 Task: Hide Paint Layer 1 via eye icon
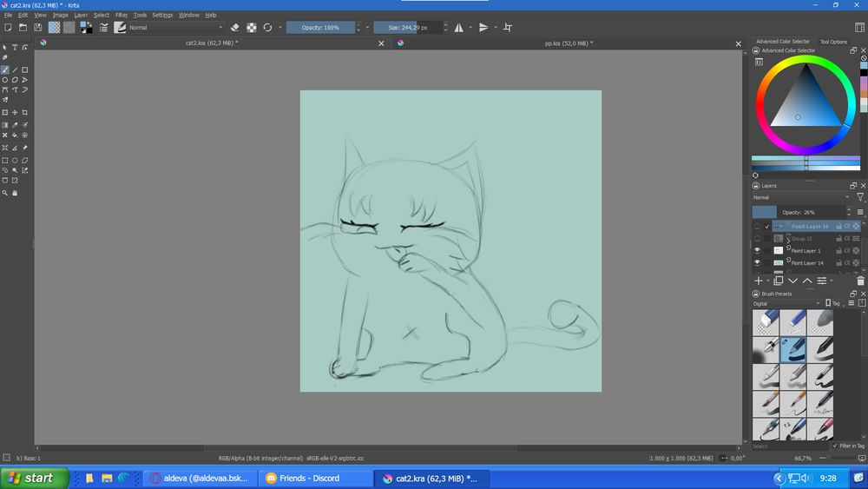pos(757,250)
